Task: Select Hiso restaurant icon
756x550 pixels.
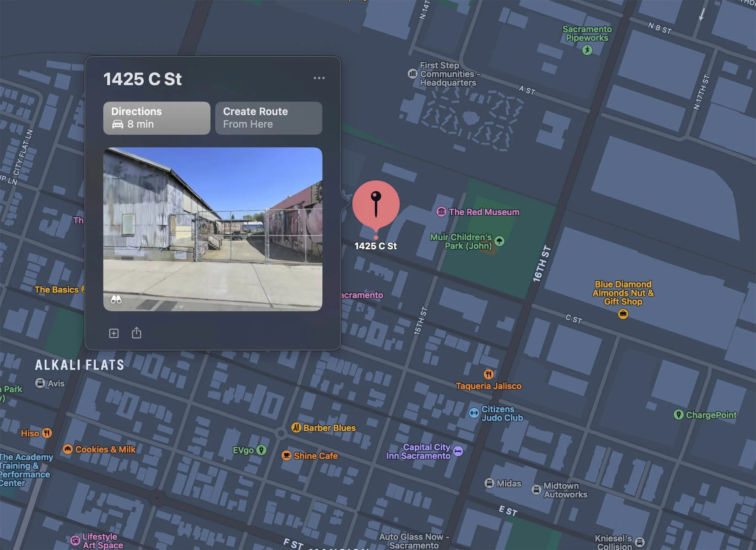Action: (47, 433)
